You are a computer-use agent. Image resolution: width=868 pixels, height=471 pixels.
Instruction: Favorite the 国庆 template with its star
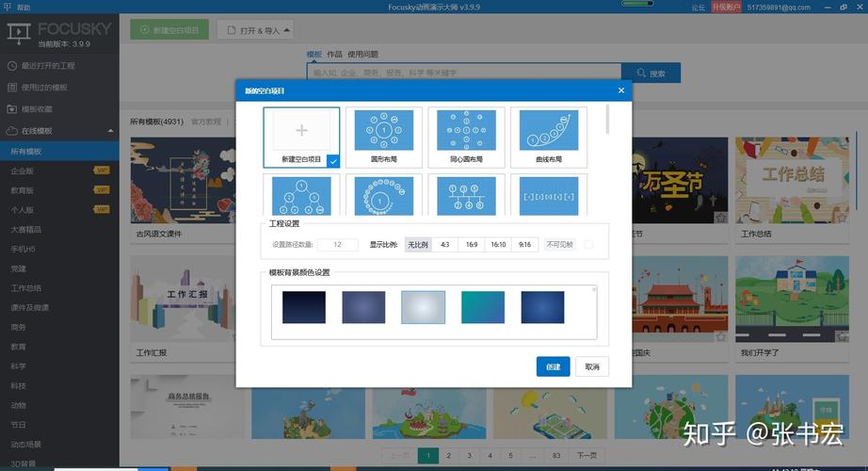pyautogui.click(x=721, y=336)
